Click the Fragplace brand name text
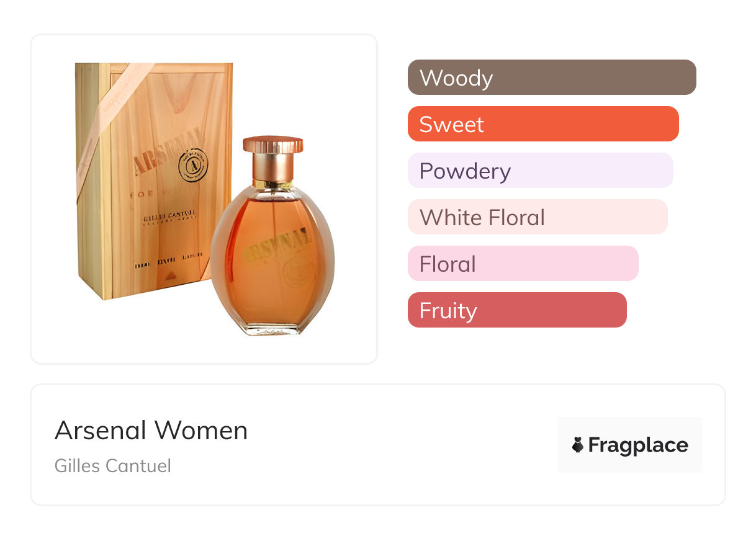 pos(638,445)
